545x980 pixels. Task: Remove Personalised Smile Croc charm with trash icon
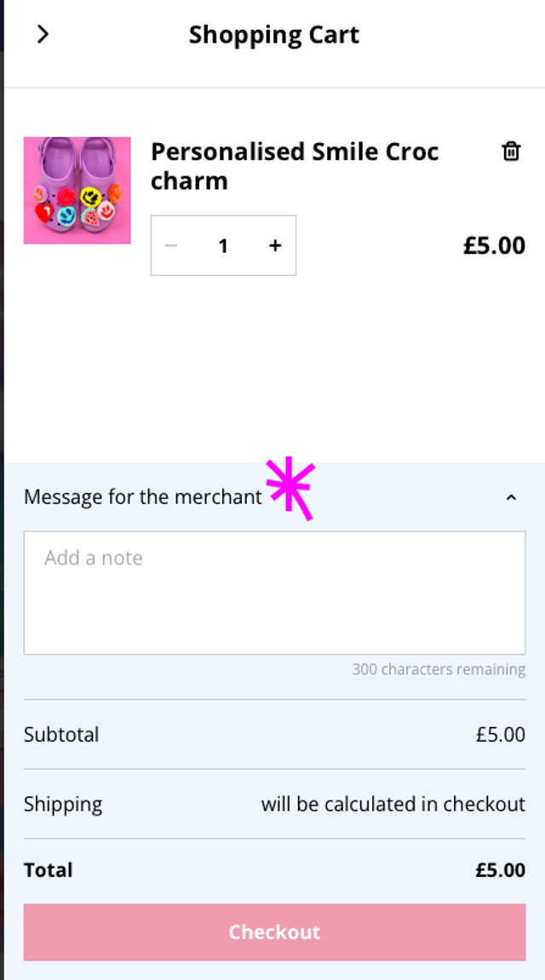pyautogui.click(x=511, y=152)
